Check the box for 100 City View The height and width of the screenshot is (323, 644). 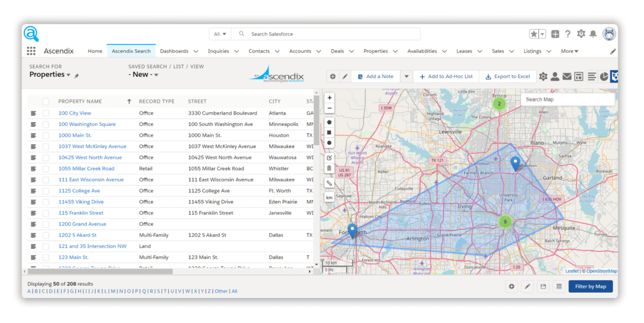(x=45, y=113)
